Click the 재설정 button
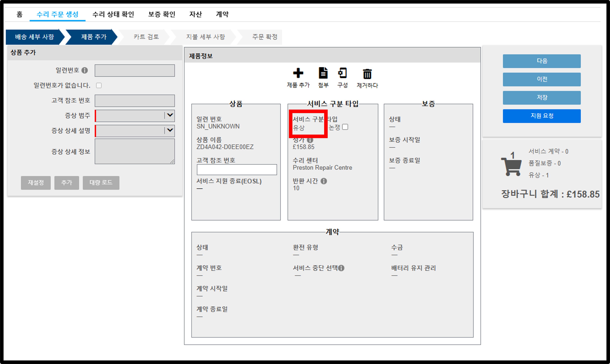The height and width of the screenshot is (364, 610). 36,183
